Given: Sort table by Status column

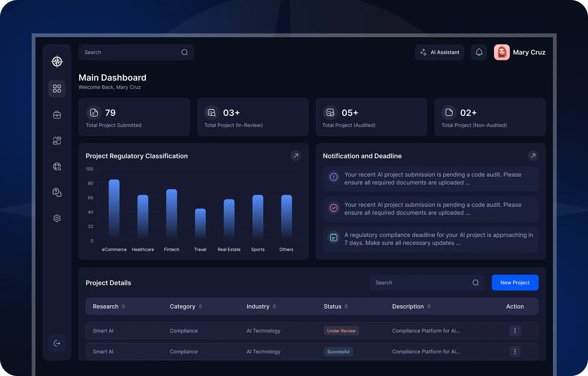Looking at the screenshot, I should pos(346,306).
